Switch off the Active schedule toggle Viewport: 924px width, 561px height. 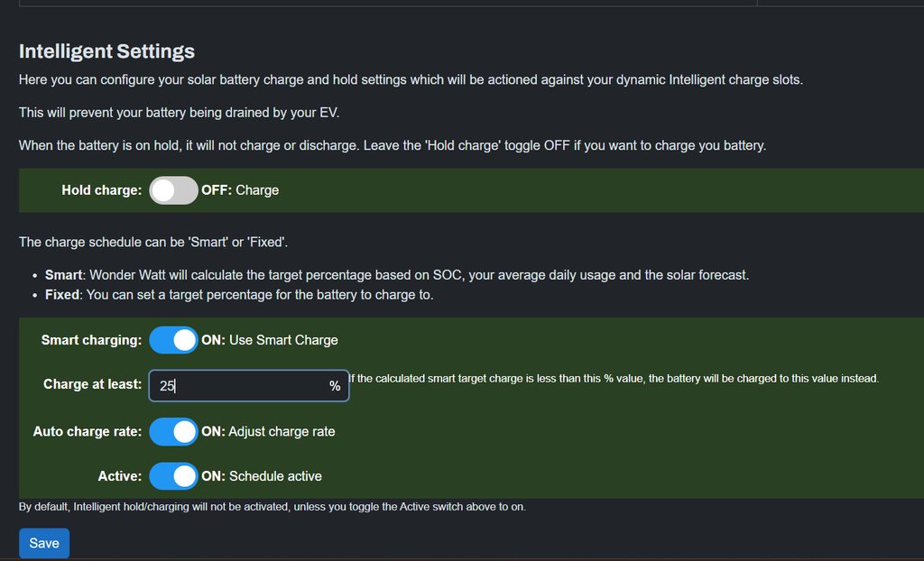point(173,475)
